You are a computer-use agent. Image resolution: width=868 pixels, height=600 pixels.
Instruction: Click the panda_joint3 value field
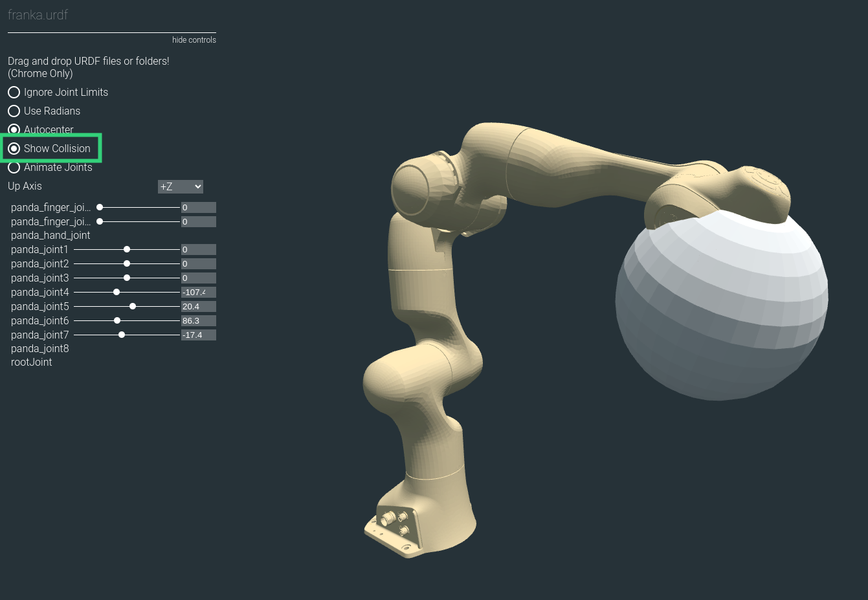pyautogui.click(x=198, y=278)
